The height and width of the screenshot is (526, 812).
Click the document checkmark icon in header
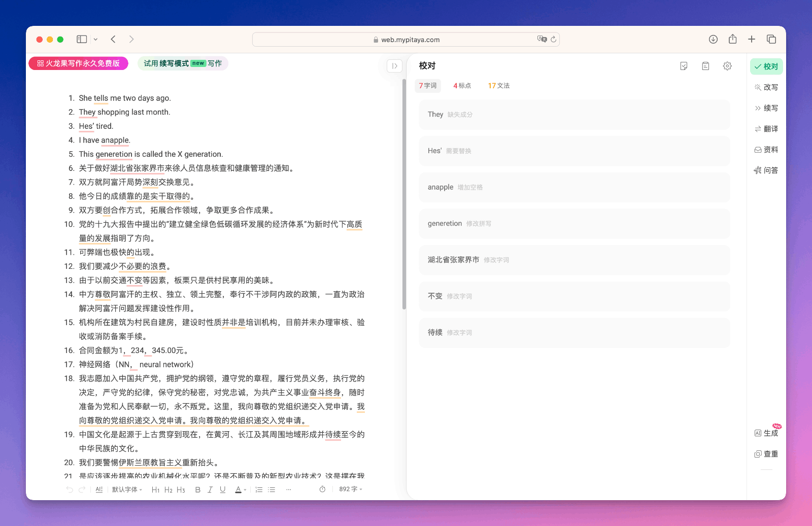(684, 66)
